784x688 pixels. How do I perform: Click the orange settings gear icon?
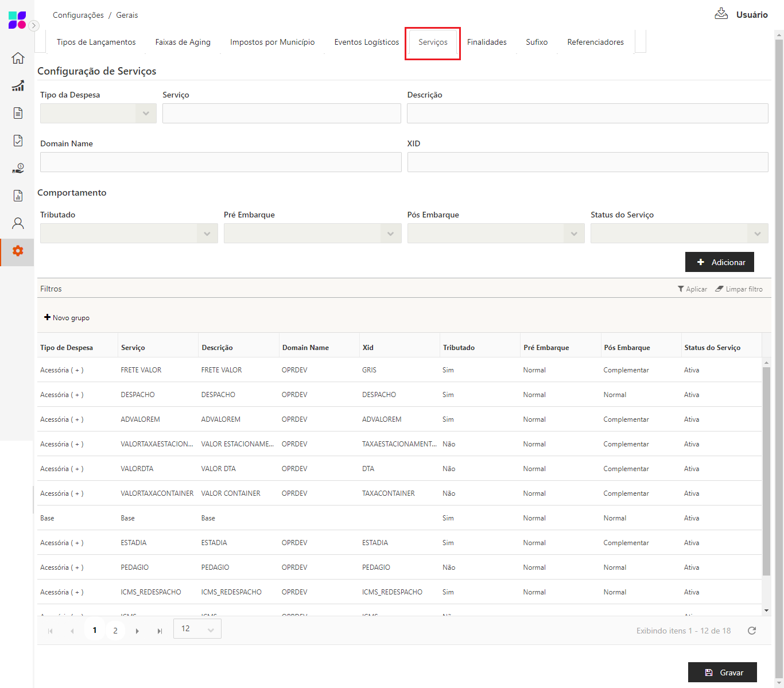point(18,251)
